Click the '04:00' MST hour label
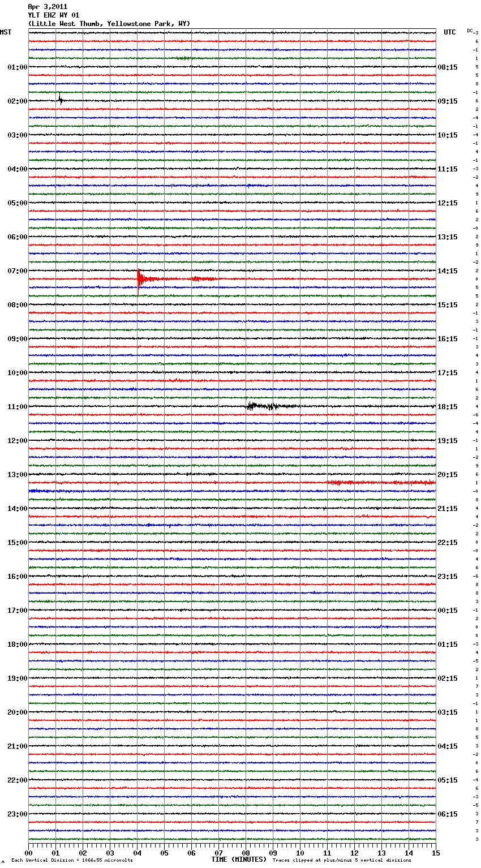Screen dimensions: 481x868 tap(17, 169)
